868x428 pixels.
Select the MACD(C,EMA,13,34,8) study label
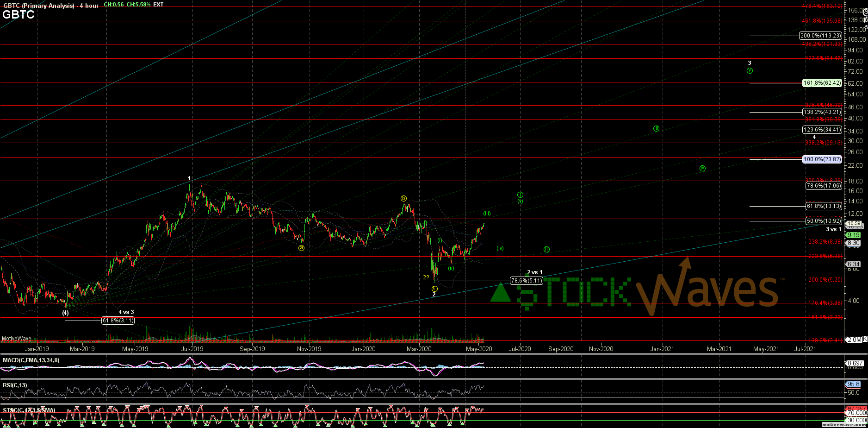click(x=31, y=360)
